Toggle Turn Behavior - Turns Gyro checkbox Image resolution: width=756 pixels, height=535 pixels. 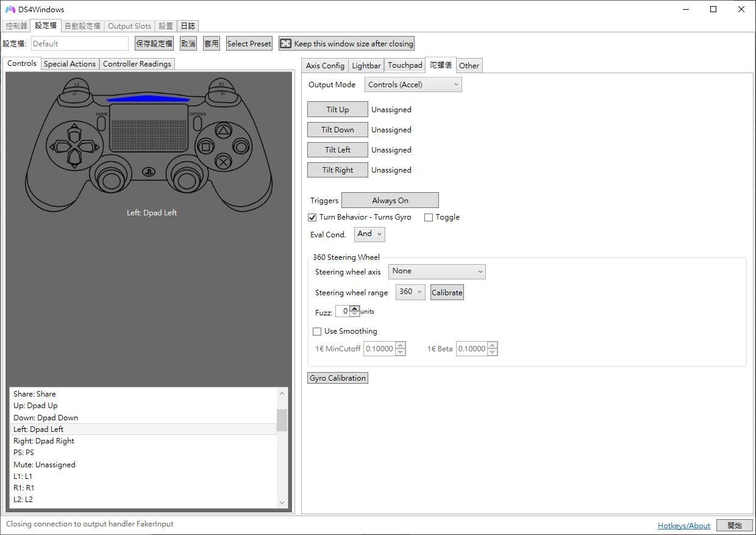[312, 217]
